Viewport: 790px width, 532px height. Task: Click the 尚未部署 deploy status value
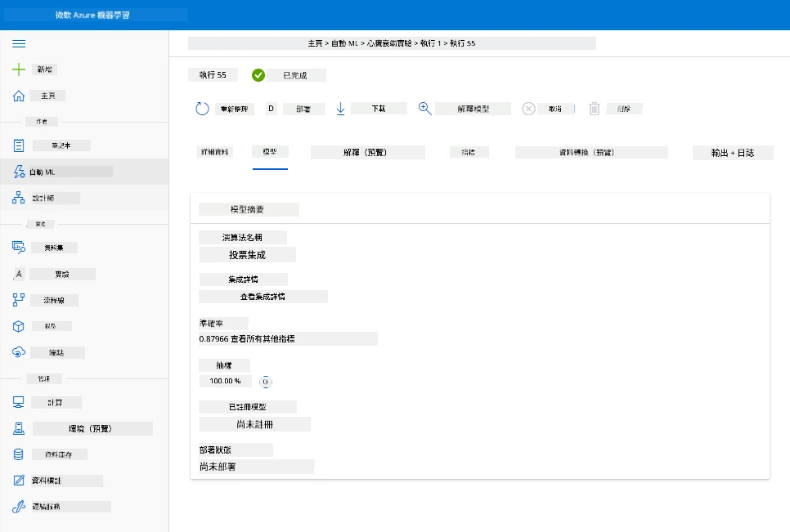[x=218, y=467]
